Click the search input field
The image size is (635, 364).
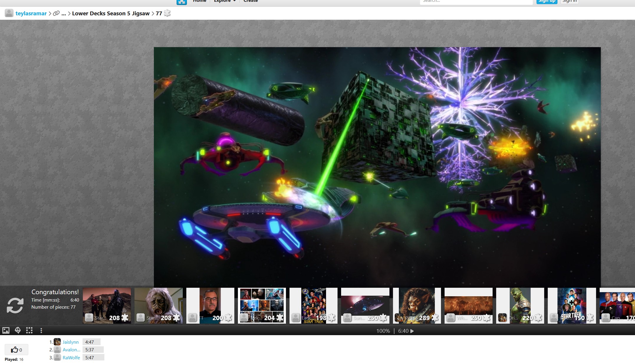[476, 1]
